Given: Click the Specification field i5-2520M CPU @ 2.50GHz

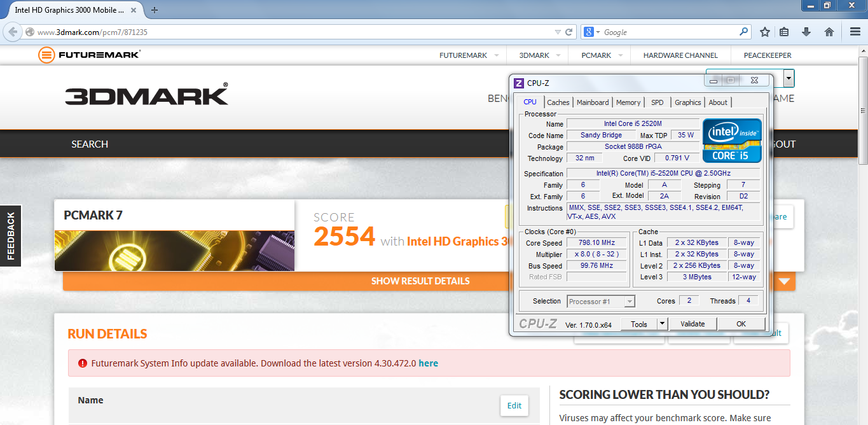Looking at the screenshot, I should coord(663,173).
